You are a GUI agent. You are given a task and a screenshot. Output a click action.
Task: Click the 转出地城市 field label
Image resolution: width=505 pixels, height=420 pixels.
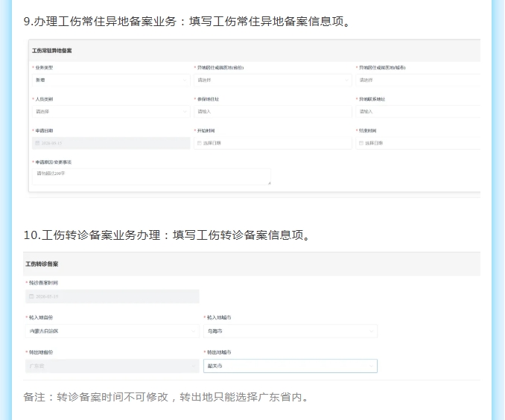point(219,352)
